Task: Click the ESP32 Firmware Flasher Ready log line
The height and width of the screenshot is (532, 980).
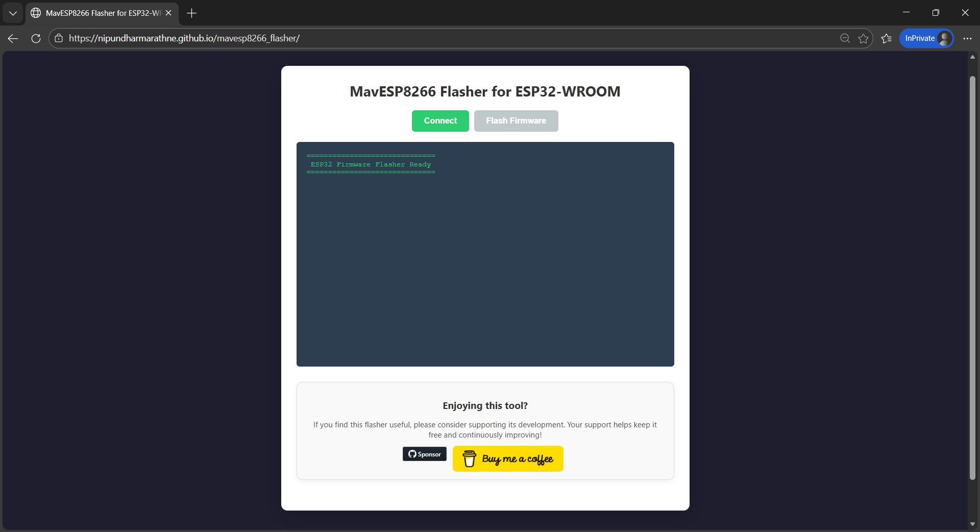Action: [371, 164]
